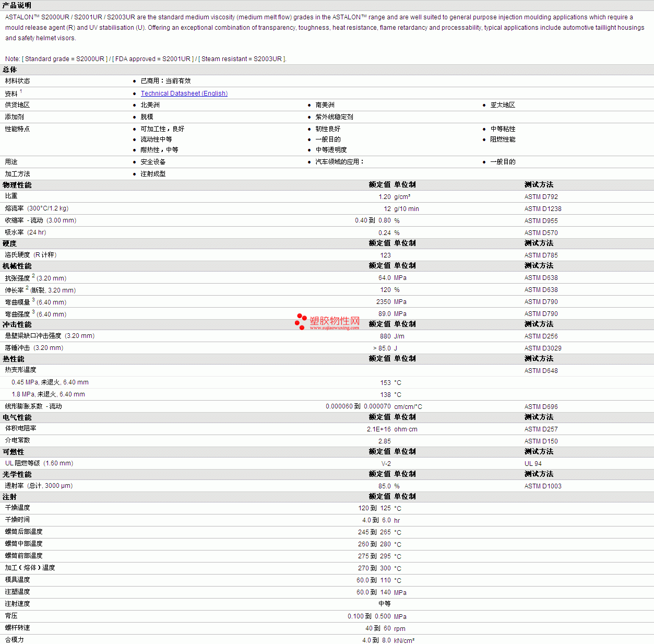The image size is (654, 644).
Task: Click the 可燃性 section heading
Action: tap(13, 452)
